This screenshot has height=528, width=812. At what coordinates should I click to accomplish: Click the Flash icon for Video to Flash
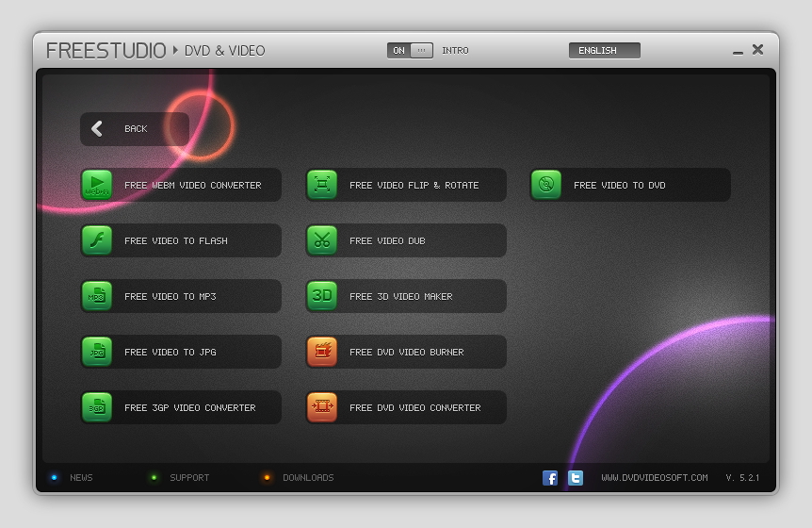pos(97,240)
